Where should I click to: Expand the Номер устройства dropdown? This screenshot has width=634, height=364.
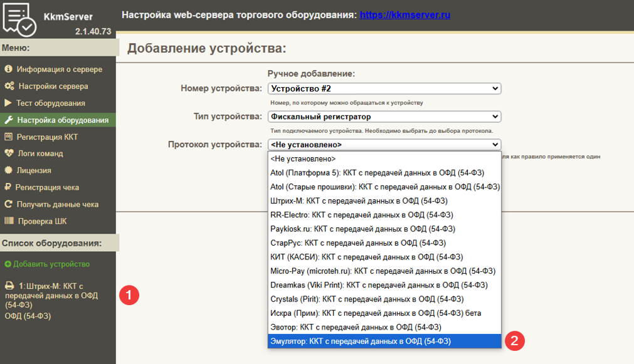pyautogui.click(x=384, y=88)
